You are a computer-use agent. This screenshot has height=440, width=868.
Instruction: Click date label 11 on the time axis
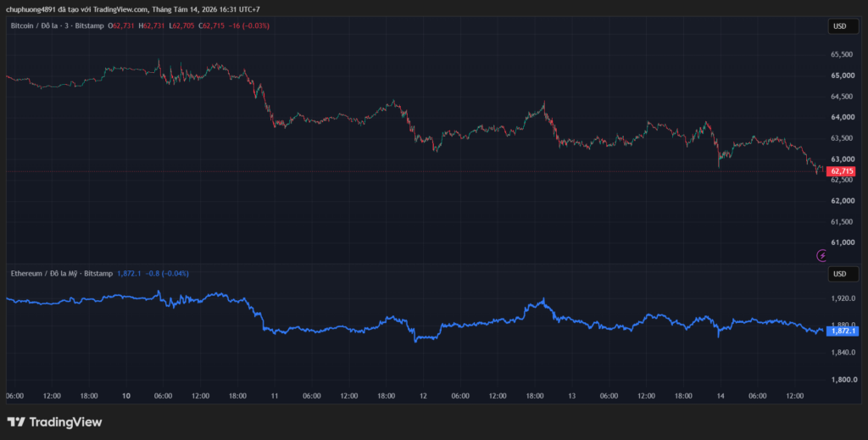(x=274, y=396)
